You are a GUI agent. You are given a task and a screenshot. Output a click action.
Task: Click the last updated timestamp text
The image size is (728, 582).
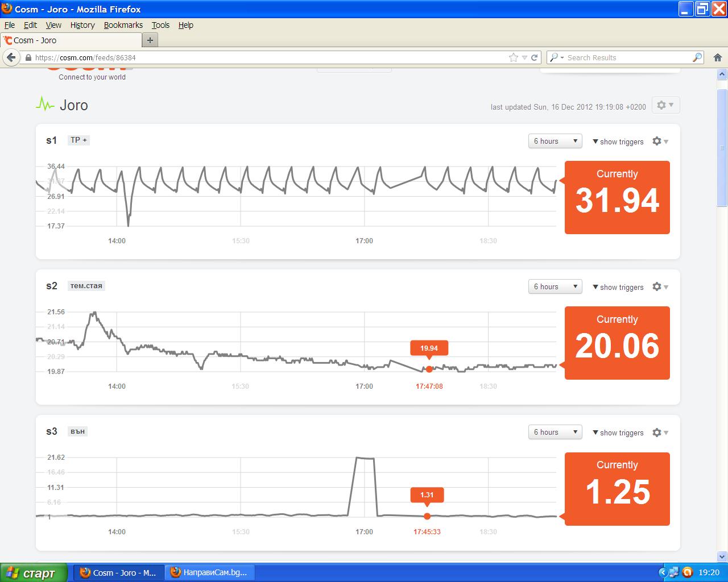point(568,107)
